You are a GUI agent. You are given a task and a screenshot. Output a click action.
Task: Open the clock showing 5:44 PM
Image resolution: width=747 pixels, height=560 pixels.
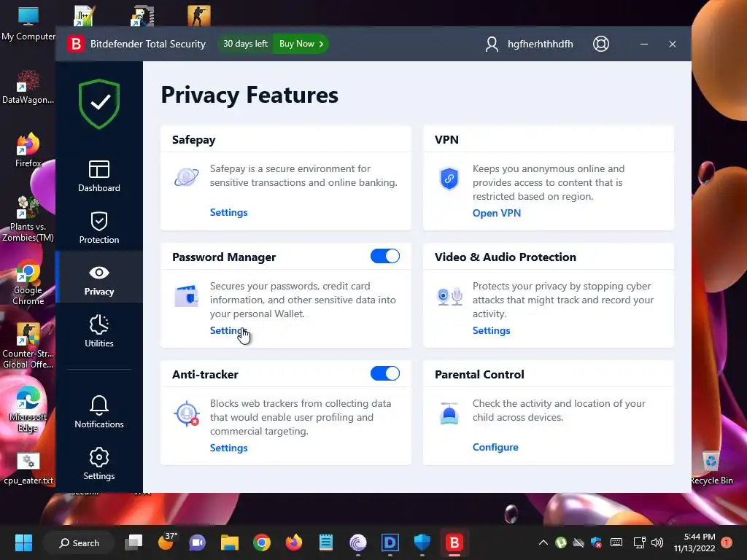pos(694,542)
